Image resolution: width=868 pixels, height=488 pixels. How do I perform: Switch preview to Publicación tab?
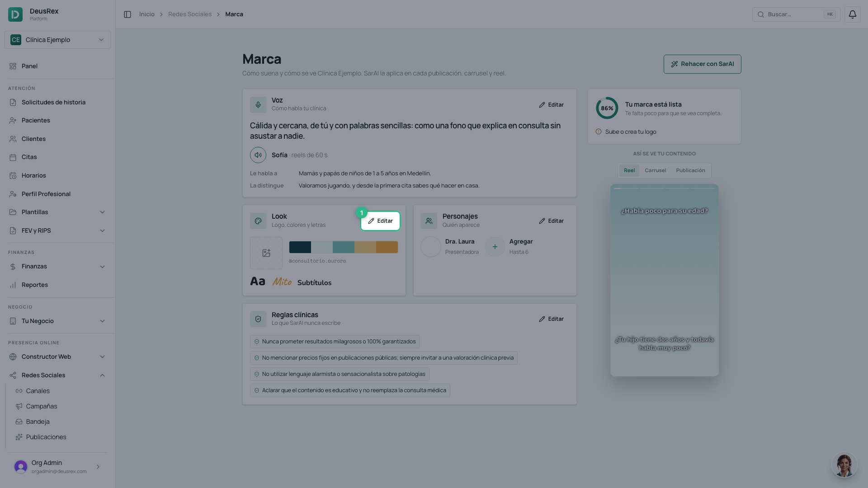click(690, 170)
